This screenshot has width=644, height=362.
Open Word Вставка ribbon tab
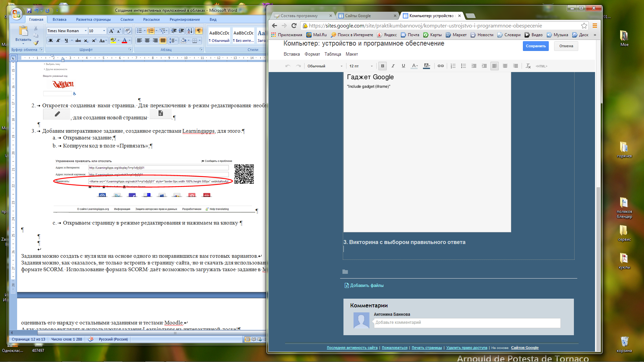(x=59, y=20)
